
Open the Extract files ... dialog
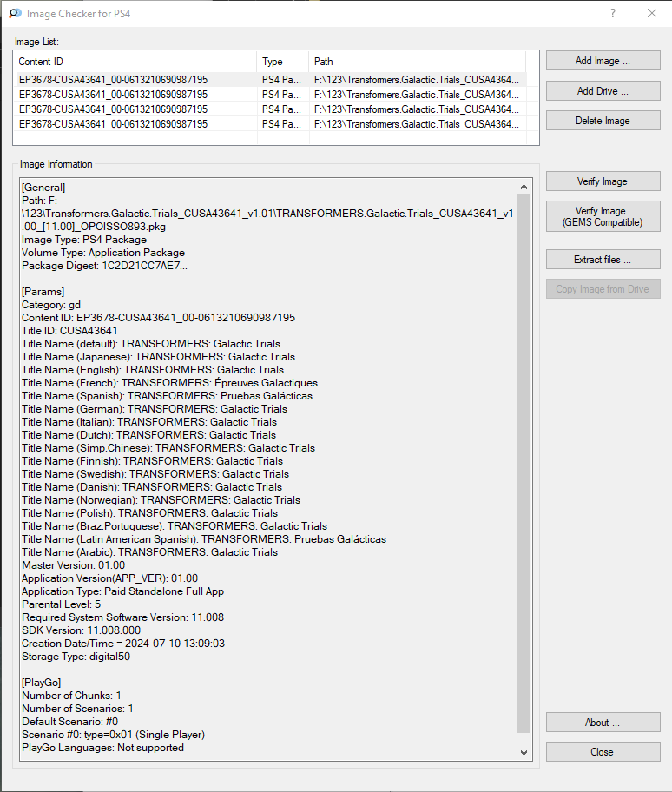coord(603,260)
